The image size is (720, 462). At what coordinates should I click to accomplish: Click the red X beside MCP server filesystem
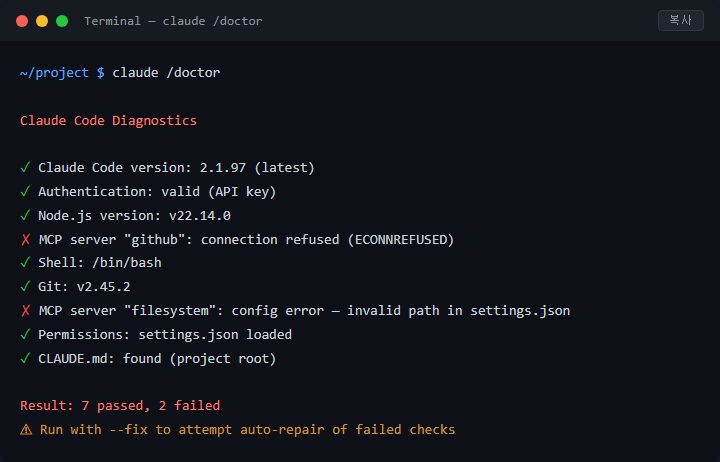26,310
